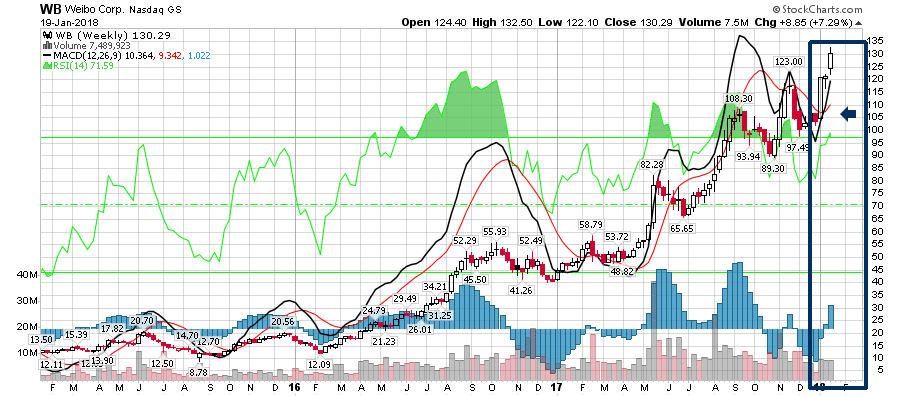The width and height of the screenshot is (900, 396).
Task: Click the MACD(12,26,9) 10.364 legend text
Action: click(x=103, y=56)
